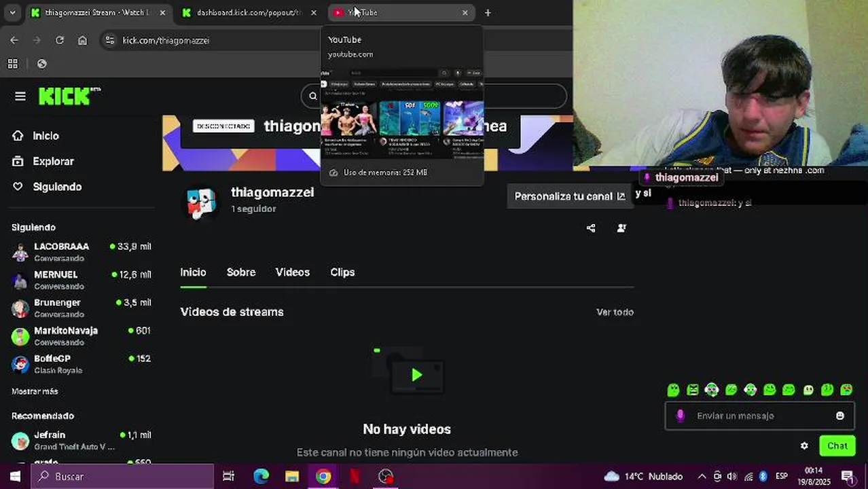Expand tab search dropdown arrow
Screen dimensions: 868x489
[x=12, y=12]
